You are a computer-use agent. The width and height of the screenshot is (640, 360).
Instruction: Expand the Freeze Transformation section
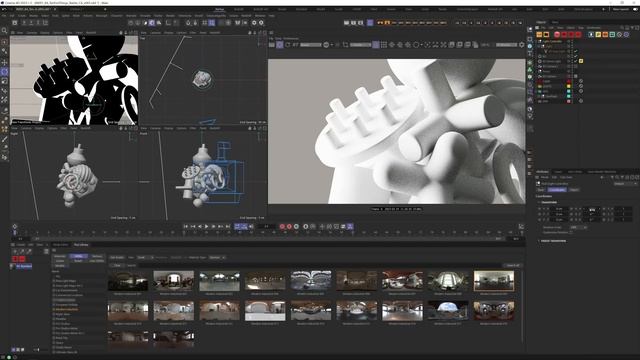point(540,241)
